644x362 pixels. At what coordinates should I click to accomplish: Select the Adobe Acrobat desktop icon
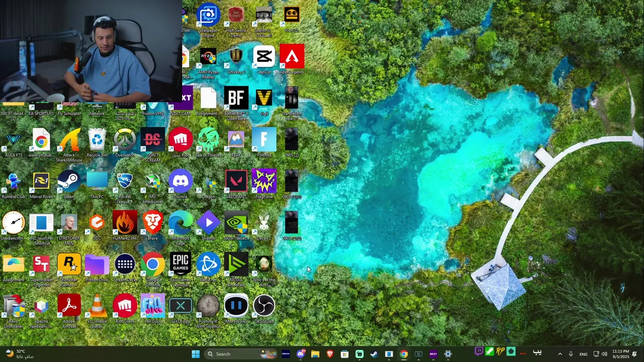[69, 311]
